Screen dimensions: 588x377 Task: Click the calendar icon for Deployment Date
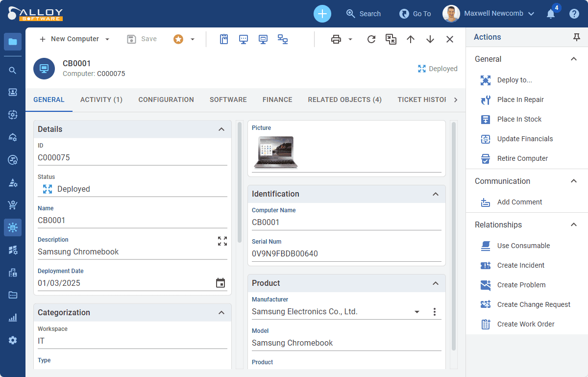(220, 283)
